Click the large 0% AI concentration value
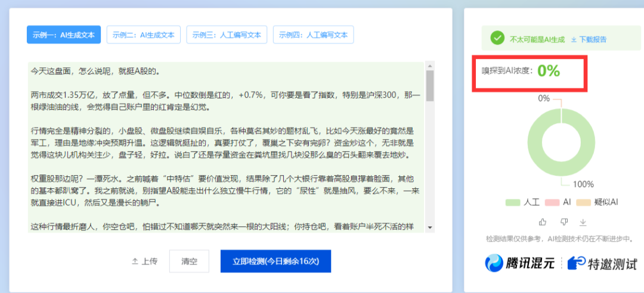The image size is (644, 293). (549, 71)
